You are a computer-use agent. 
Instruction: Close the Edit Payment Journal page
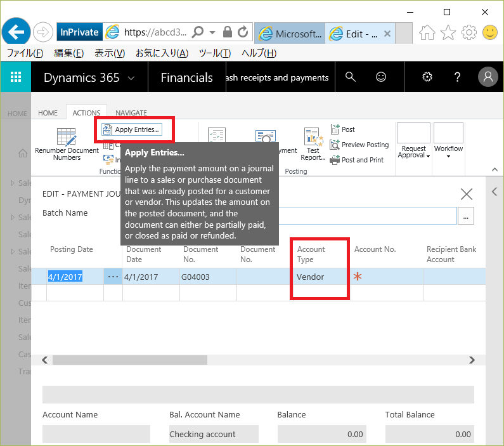point(467,194)
